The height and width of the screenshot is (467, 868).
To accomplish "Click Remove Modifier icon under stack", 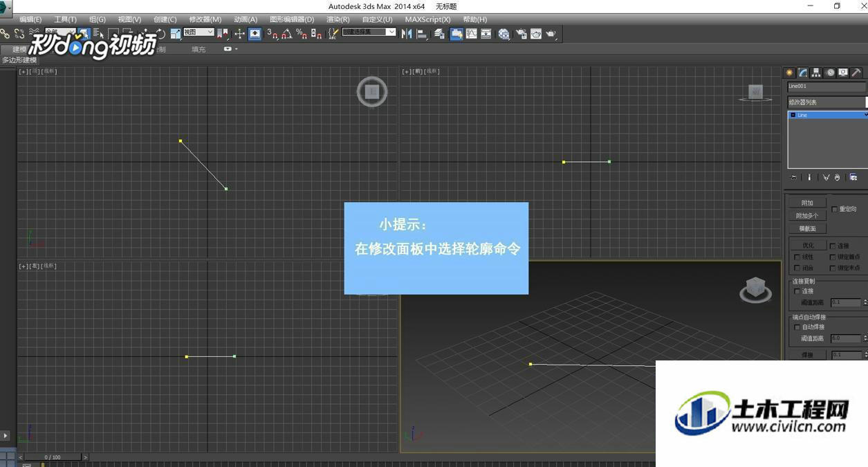I will tap(837, 177).
